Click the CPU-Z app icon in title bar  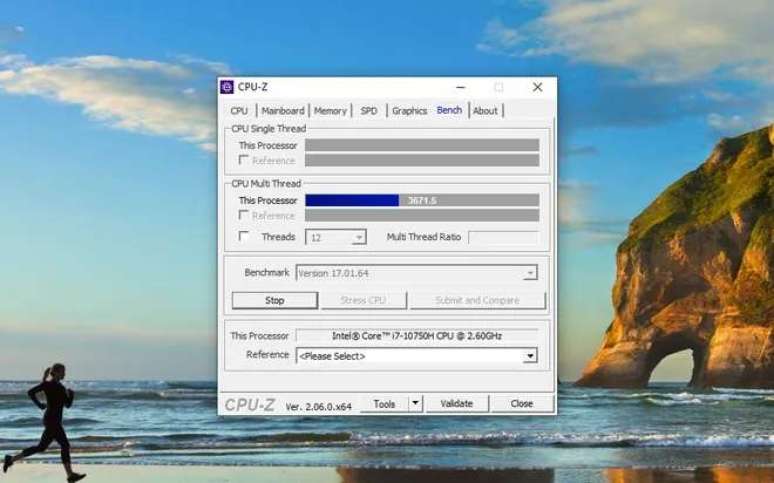(x=227, y=87)
